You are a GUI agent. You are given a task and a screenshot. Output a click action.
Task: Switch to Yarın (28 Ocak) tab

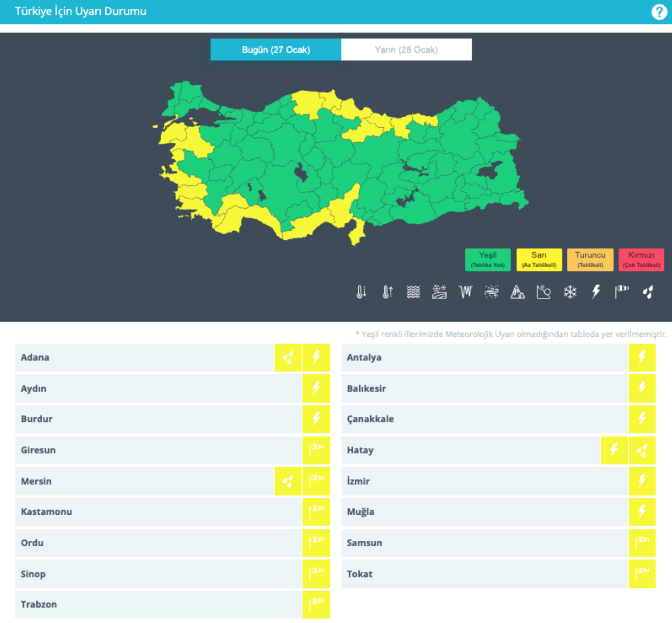406,50
